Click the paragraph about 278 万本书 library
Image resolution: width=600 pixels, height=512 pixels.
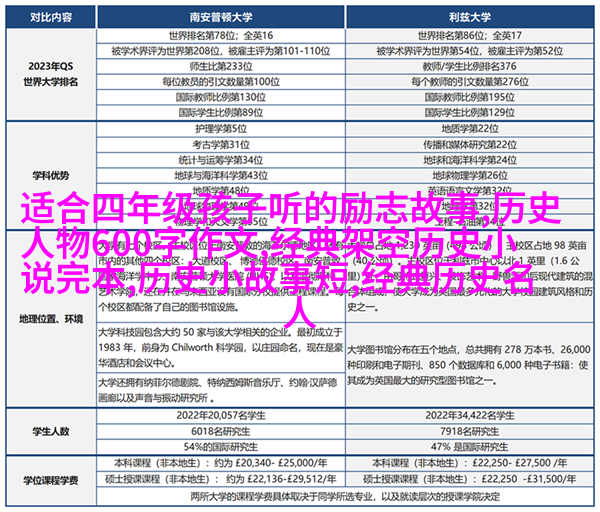tap(470, 365)
